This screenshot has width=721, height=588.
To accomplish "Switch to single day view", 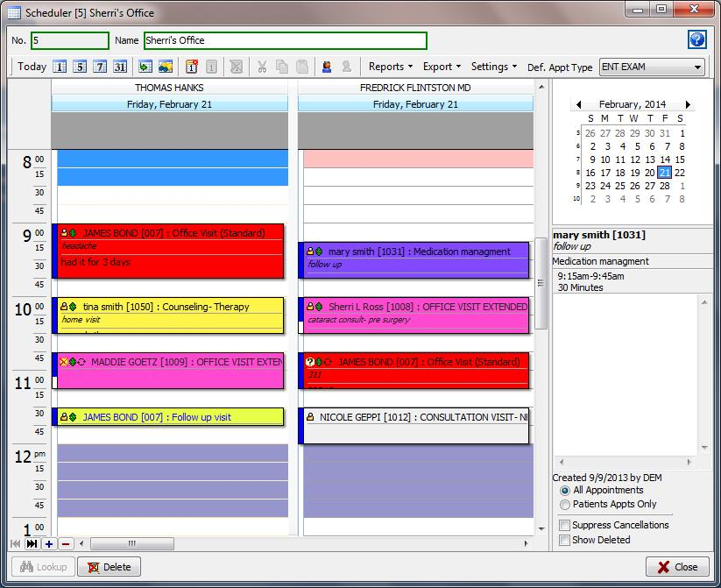I will click(58, 67).
